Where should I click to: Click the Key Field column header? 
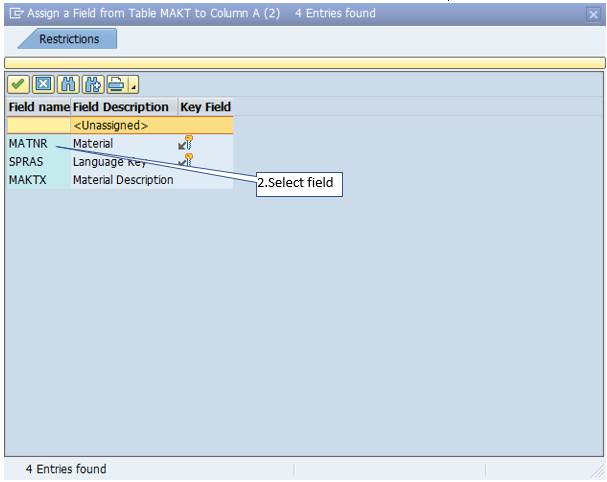click(206, 107)
